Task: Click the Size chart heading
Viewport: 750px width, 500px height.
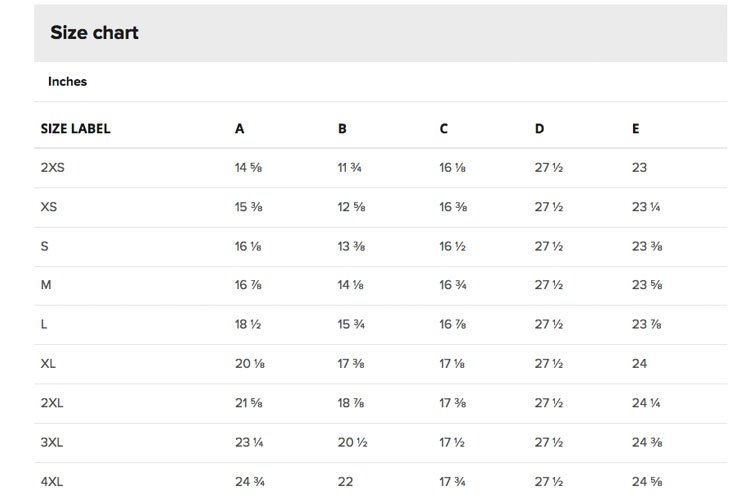Action: [x=94, y=33]
